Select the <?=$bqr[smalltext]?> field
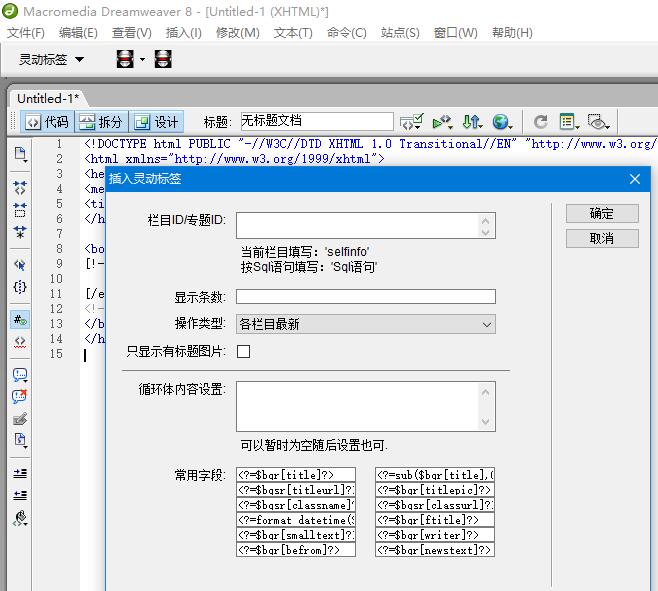The image size is (658, 591). tap(296, 535)
